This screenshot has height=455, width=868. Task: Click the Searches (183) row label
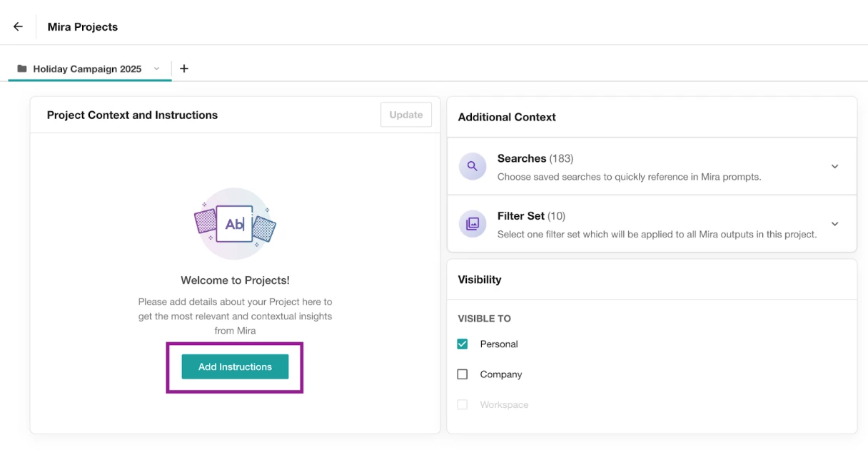click(x=535, y=158)
